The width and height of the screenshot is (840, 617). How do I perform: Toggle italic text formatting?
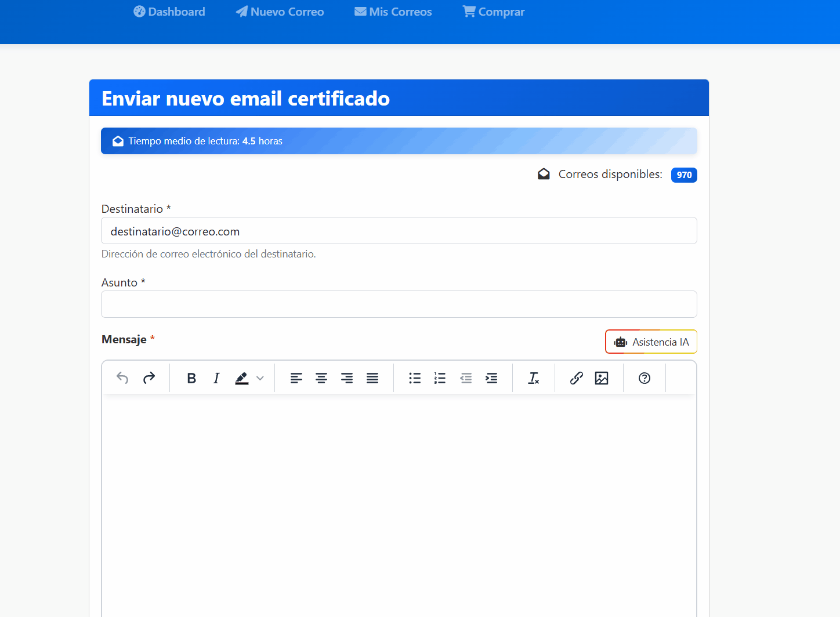click(216, 378)
